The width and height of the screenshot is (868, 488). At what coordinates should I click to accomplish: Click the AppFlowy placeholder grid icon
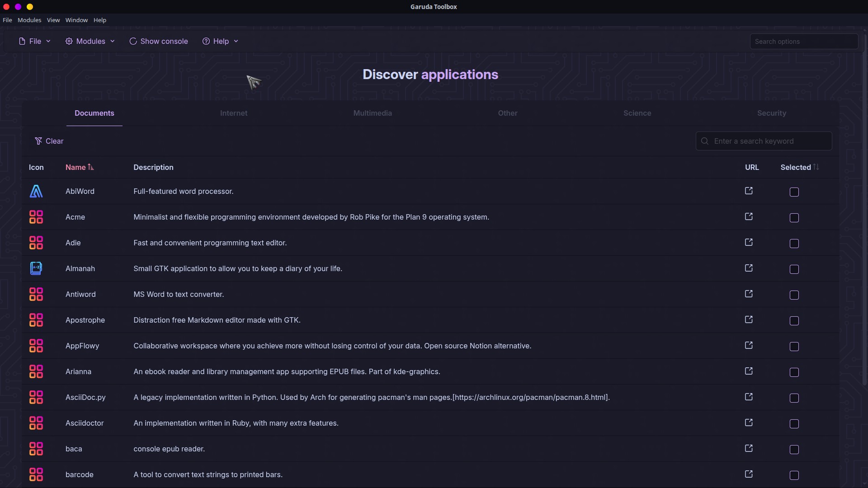pos(36,346)
